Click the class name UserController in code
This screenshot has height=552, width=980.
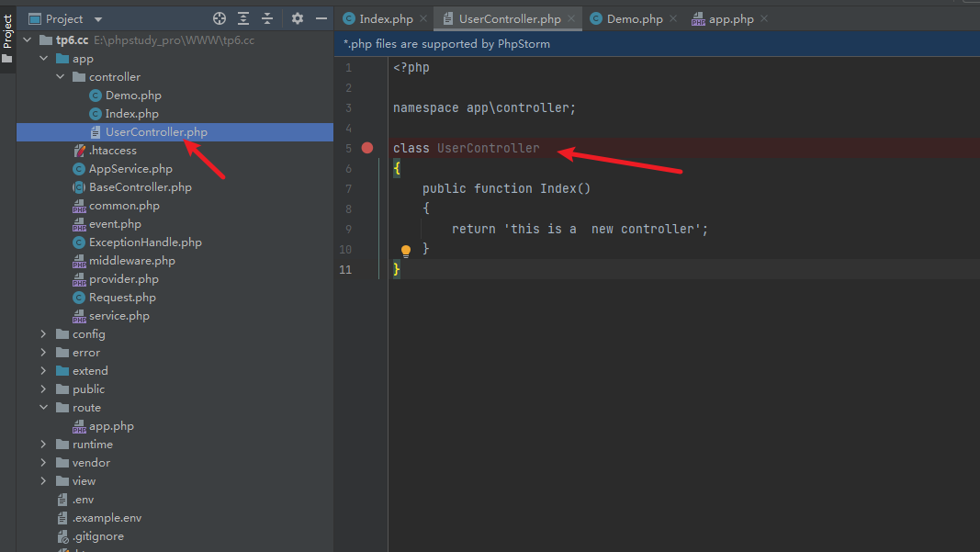pos(488,148)
